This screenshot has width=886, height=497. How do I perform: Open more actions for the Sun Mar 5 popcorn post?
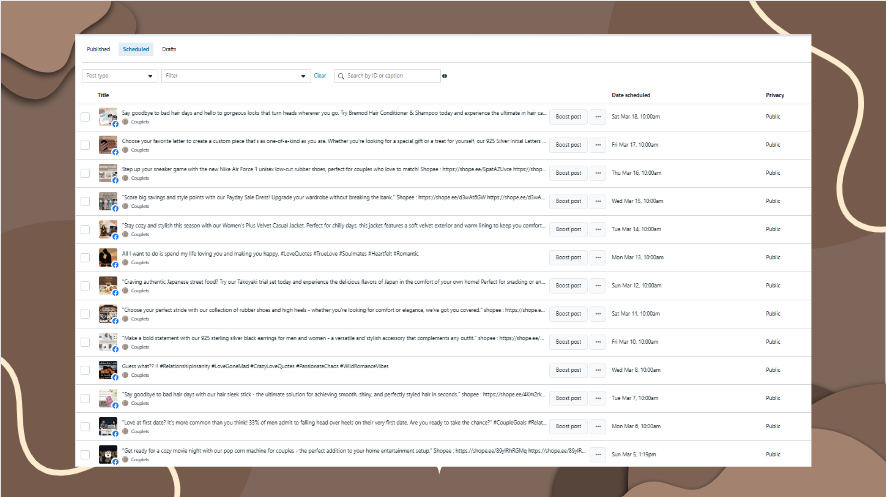click(598, 454)
